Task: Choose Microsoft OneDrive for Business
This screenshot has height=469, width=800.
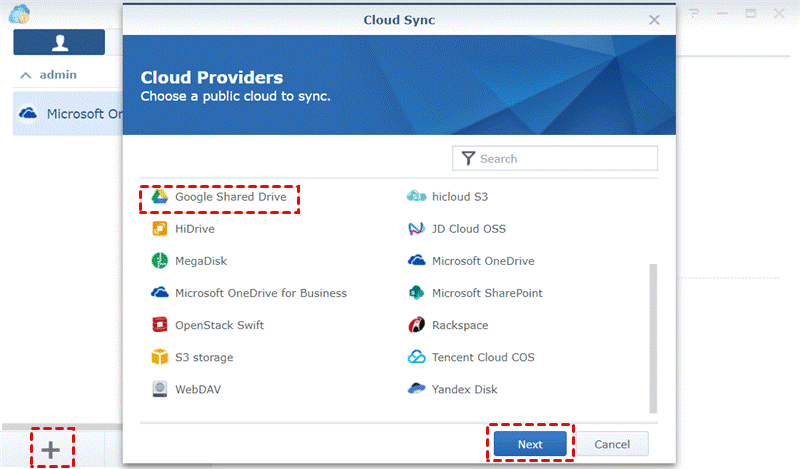Action: pos(261,293)
